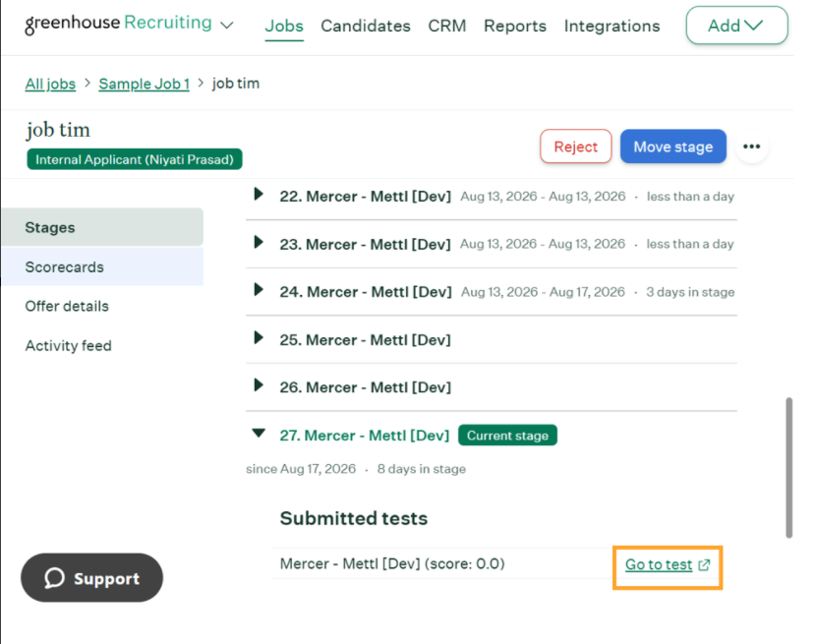Go to the Candidates navigation tab
The image size is (814, 644).
[366, 26]
